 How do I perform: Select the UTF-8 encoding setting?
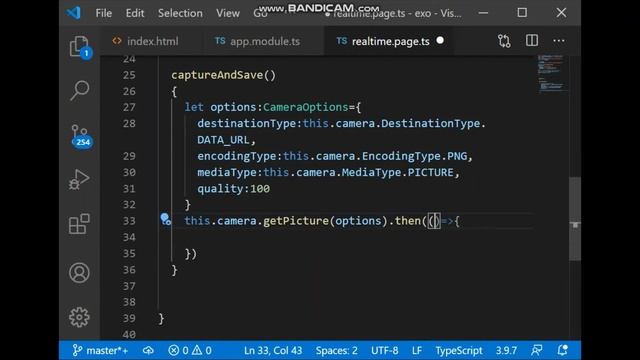(384, 350)
